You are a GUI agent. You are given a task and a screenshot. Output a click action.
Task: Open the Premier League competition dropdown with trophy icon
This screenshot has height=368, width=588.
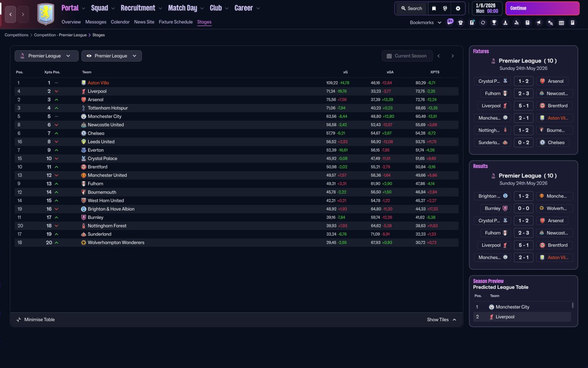click(x=46, y=56)
